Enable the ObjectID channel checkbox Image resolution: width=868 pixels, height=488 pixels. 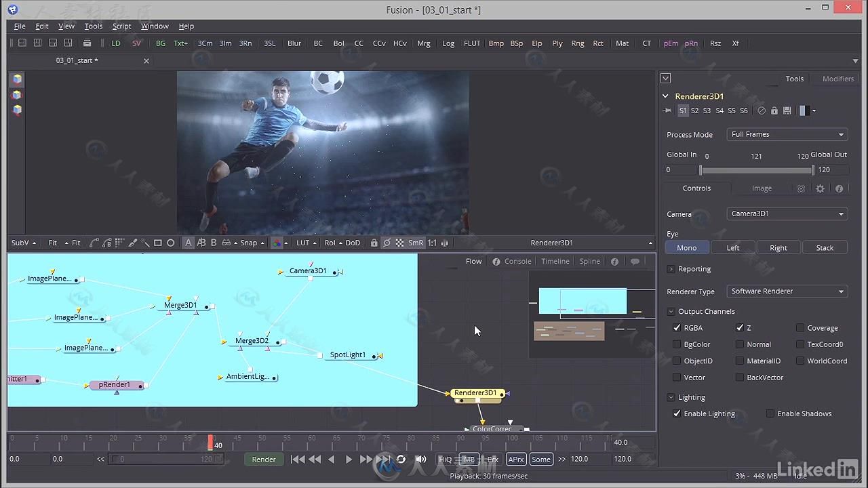coord(677,361)
